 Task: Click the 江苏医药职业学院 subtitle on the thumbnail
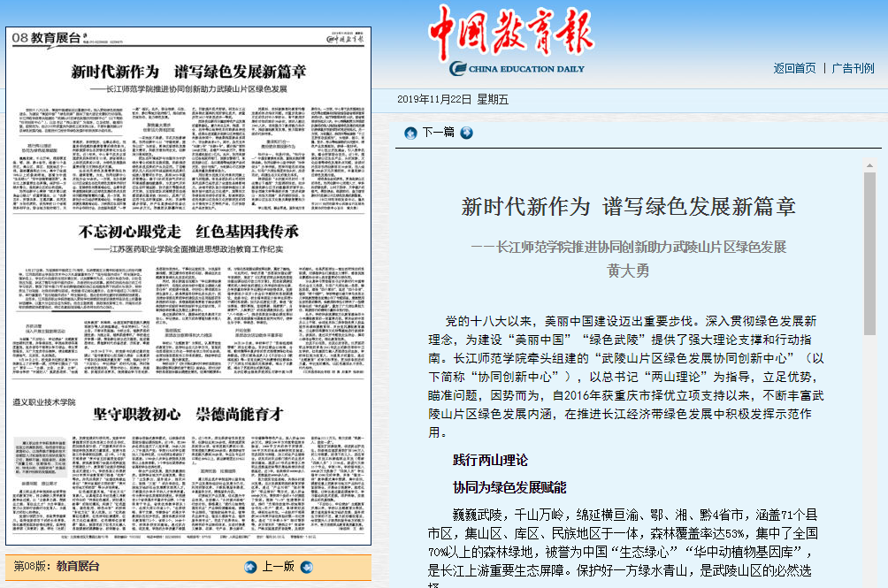point(188,249)
